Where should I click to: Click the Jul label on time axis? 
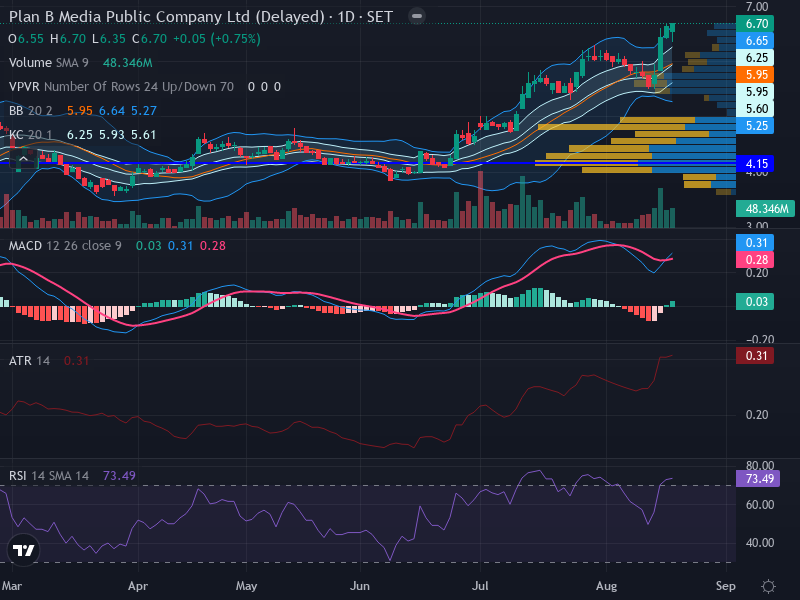point(480,586)
